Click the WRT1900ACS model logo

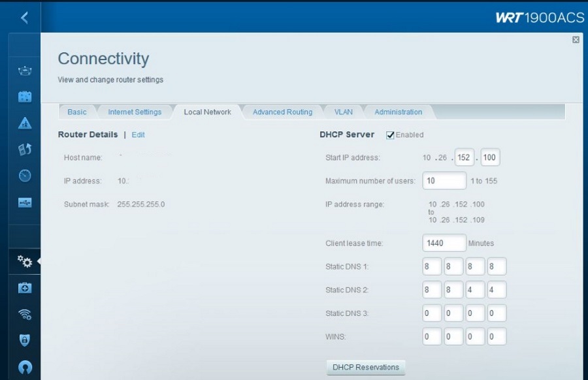tap(540, 17)
